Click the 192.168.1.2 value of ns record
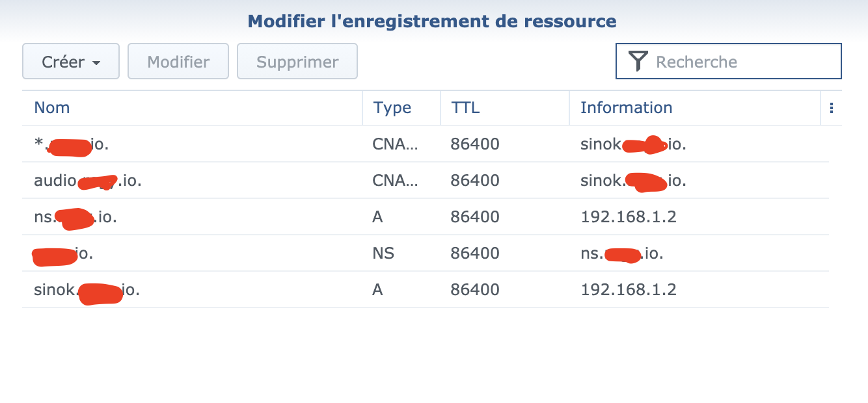Viewport: 868px width, 403px height. pyautogui.click(x=629, y=217)
